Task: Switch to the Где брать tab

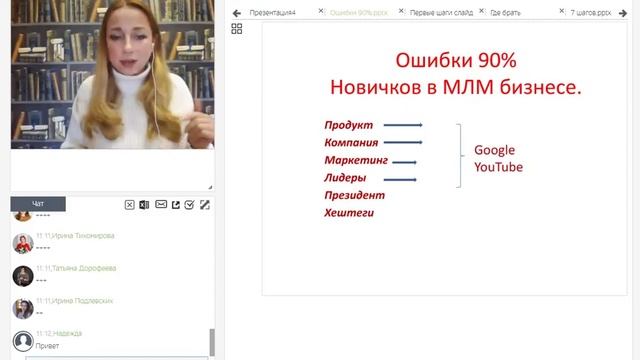Action: pyautogui.click(x=505, y=13)
